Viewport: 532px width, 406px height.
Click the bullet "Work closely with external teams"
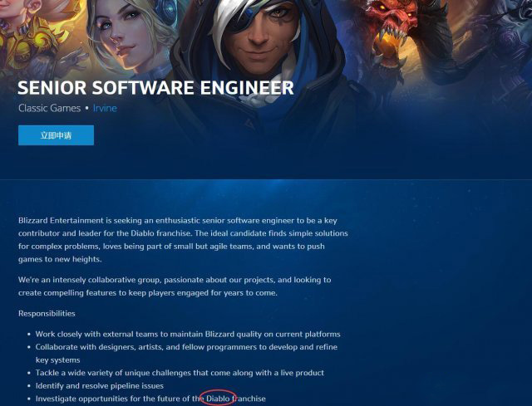click(x=188, y=334)
